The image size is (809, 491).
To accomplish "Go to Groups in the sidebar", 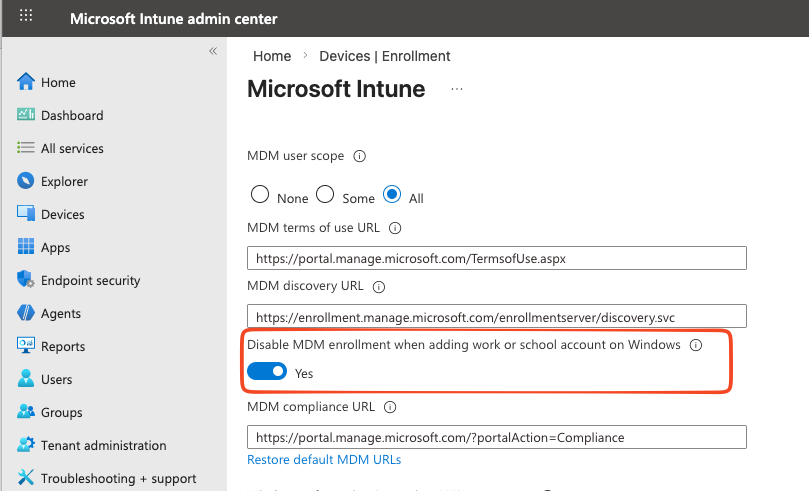I will pyautogui.click(x=61, y=412).
